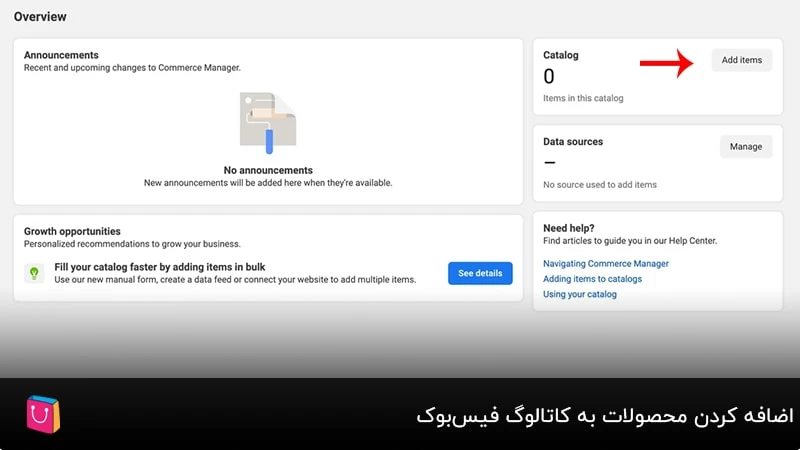Click Find articles to guide you text

point(630,241)
